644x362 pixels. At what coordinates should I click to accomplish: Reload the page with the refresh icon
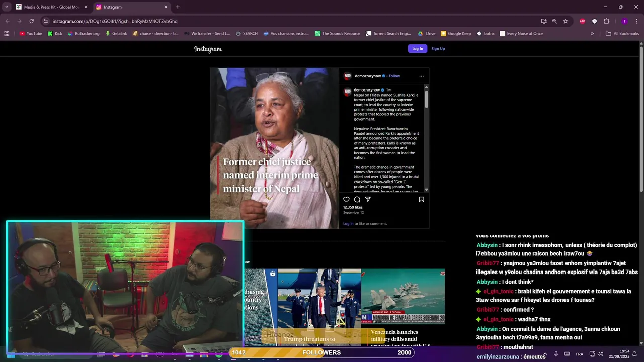(x=31, y=21)
